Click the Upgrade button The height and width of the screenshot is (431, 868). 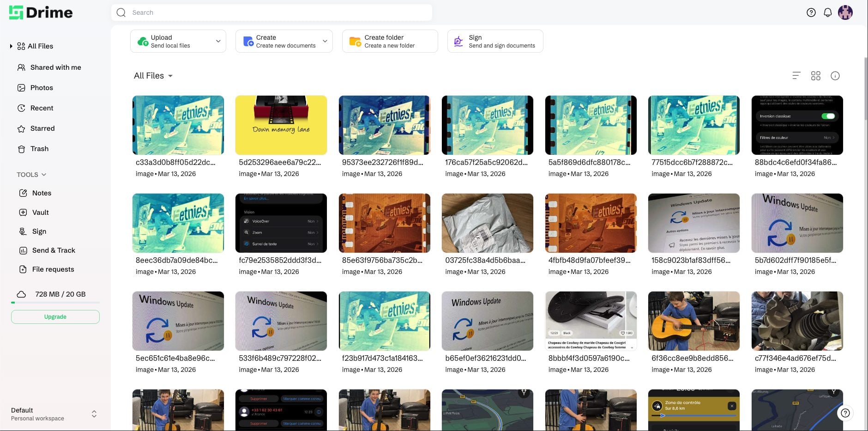click(x=55, y=317)
